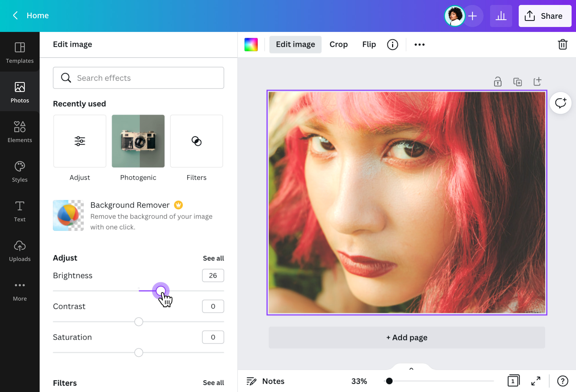
Task: Open the Templates panel
Action: coord(20,52)
